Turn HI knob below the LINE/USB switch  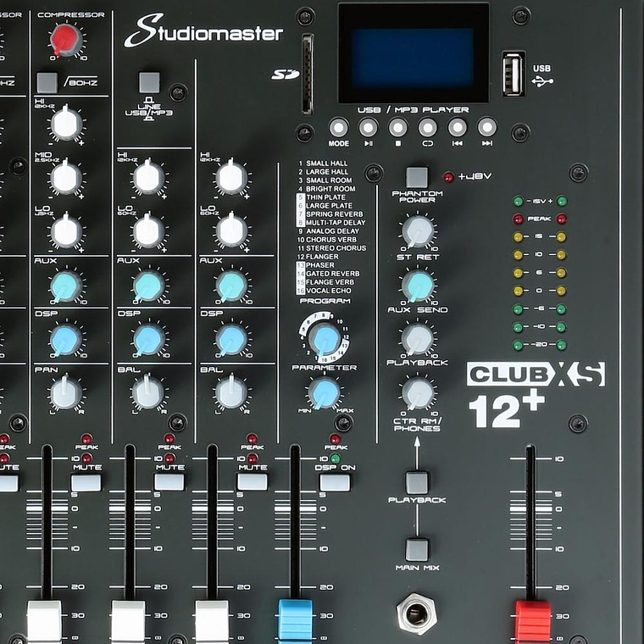[148, 178]
